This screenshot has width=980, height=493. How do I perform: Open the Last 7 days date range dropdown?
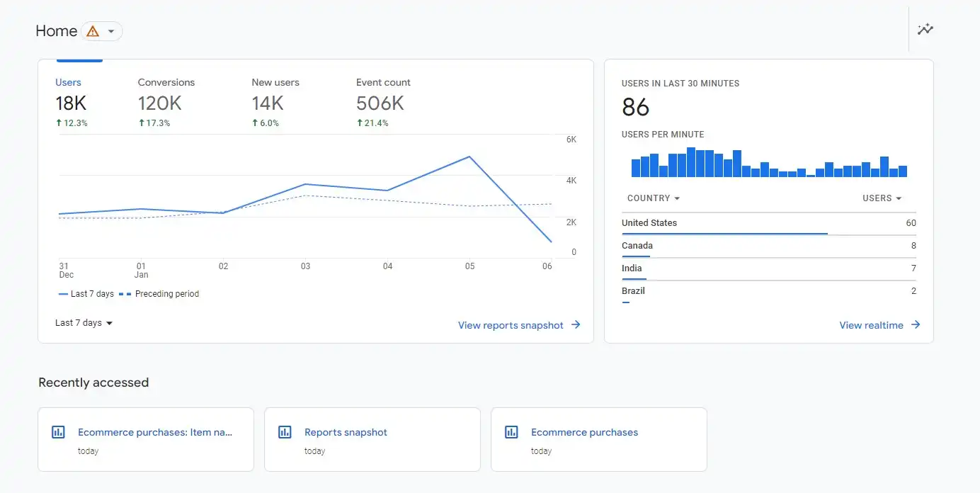(84, 323)
